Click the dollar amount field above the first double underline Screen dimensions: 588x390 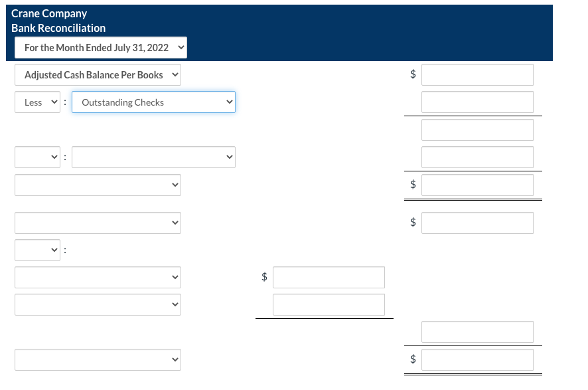477,185
